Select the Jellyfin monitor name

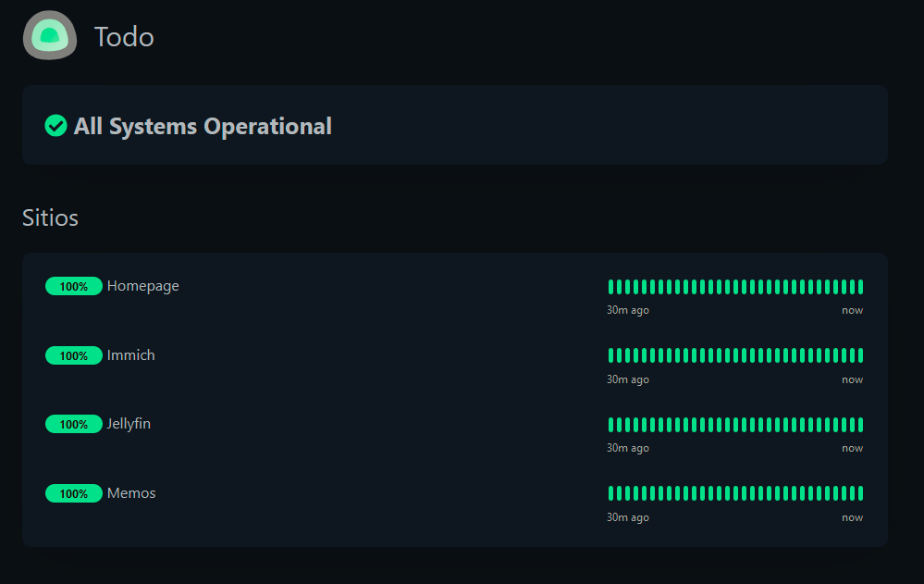pos(129,424)
